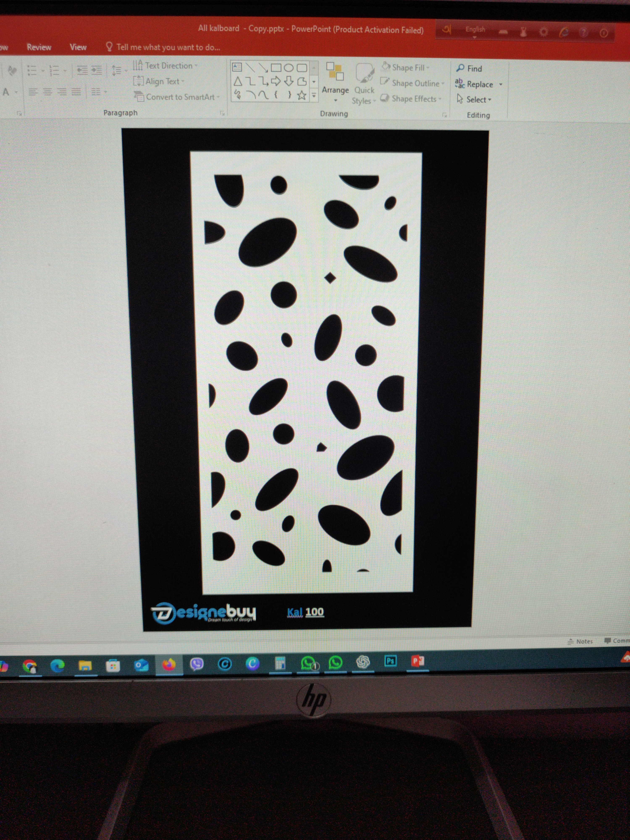Expand the shapes gallery More arrow
Screen dimensions: 630x840
(x=314, y=95)
